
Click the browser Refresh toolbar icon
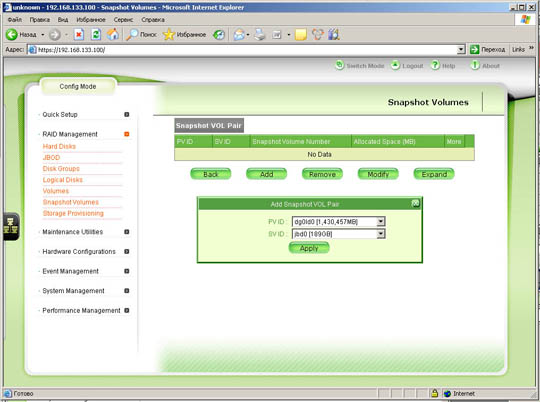point(96,34)
